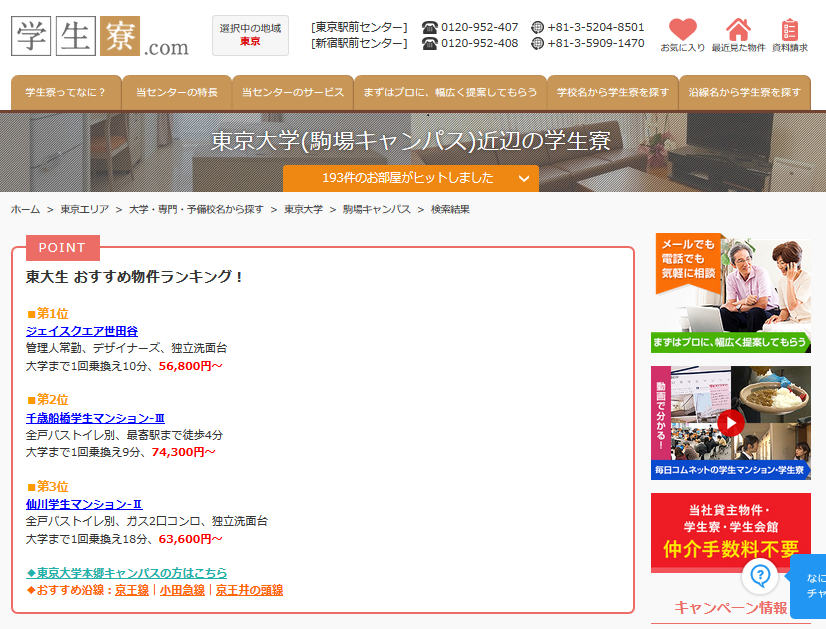Image resolution: width=826 pixels, height=629 pixels.
Task: Click phone number 0120-952-408
Action: 479,44
